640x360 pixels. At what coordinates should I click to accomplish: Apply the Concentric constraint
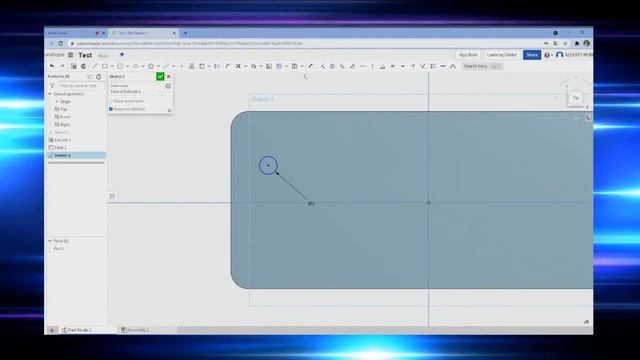point(332,66)
